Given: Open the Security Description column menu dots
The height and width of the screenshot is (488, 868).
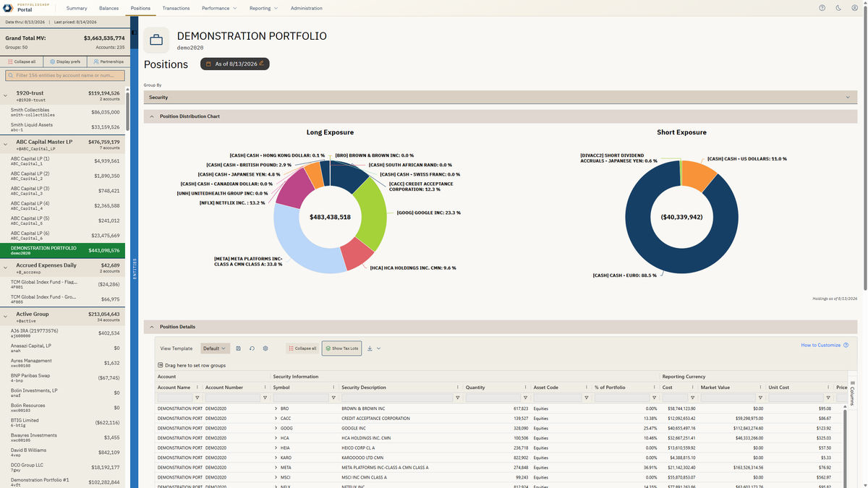Looking at the screenshot, I should [459, 388].
